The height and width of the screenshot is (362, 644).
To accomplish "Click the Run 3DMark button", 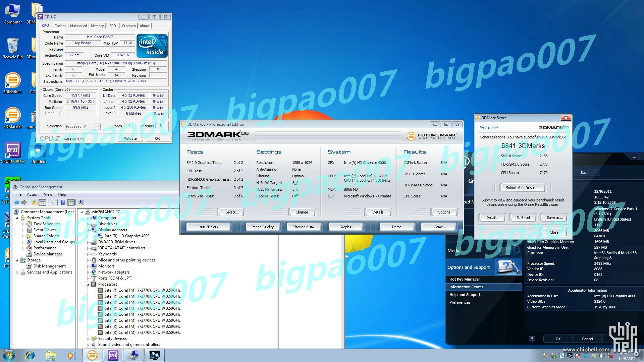I will point(208,227).
